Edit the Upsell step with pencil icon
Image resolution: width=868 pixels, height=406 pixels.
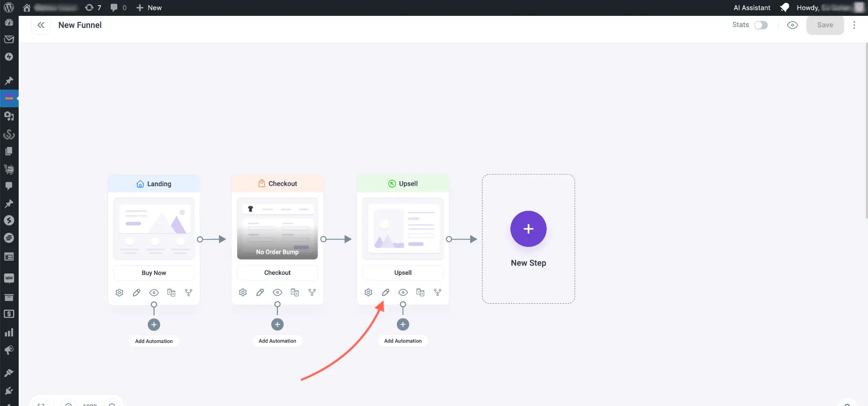click(386, 292)
